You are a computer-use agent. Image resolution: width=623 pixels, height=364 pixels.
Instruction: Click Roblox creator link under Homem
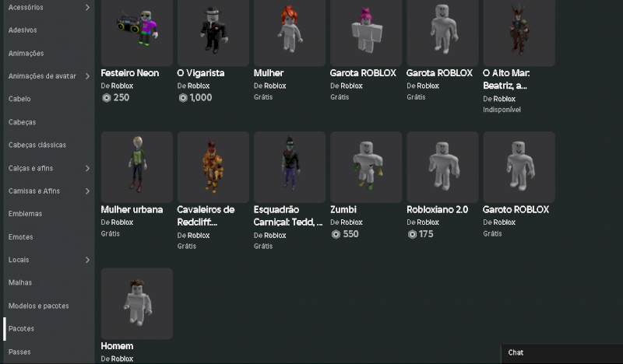tap(122, 359)
